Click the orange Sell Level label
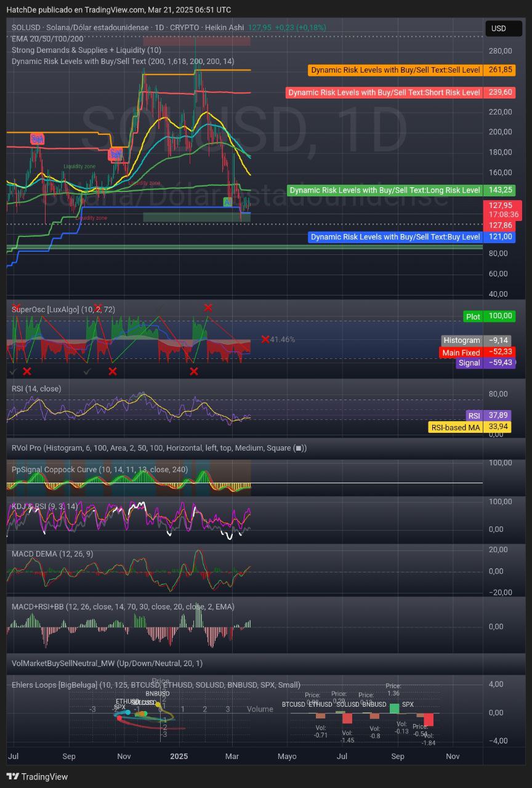Image resolution: width=532 pixels, height=788 pixels. pyautogui.click(x=395, y=70)
